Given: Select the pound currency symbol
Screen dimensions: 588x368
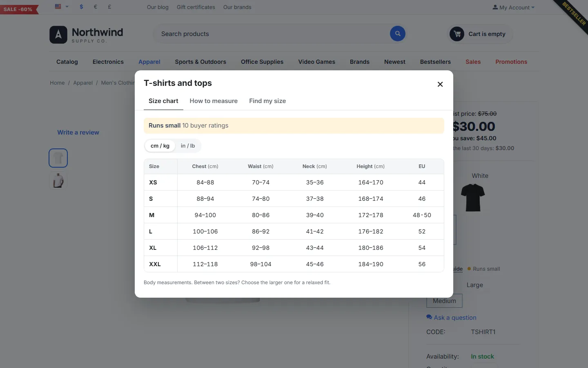Looking at the screenshot, I should click(109, 7).
